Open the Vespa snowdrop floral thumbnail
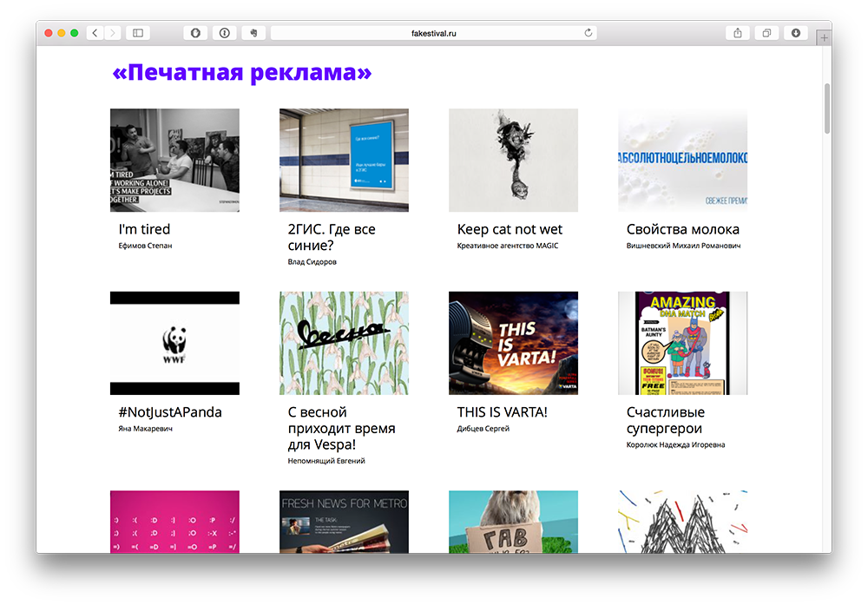 pos(344,343)
